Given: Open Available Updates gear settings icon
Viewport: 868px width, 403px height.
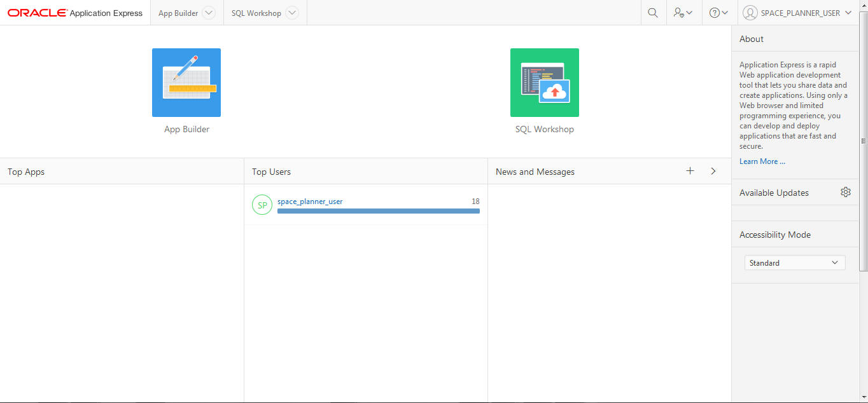Looking at the screenshot, I should [x=846, y=192].
